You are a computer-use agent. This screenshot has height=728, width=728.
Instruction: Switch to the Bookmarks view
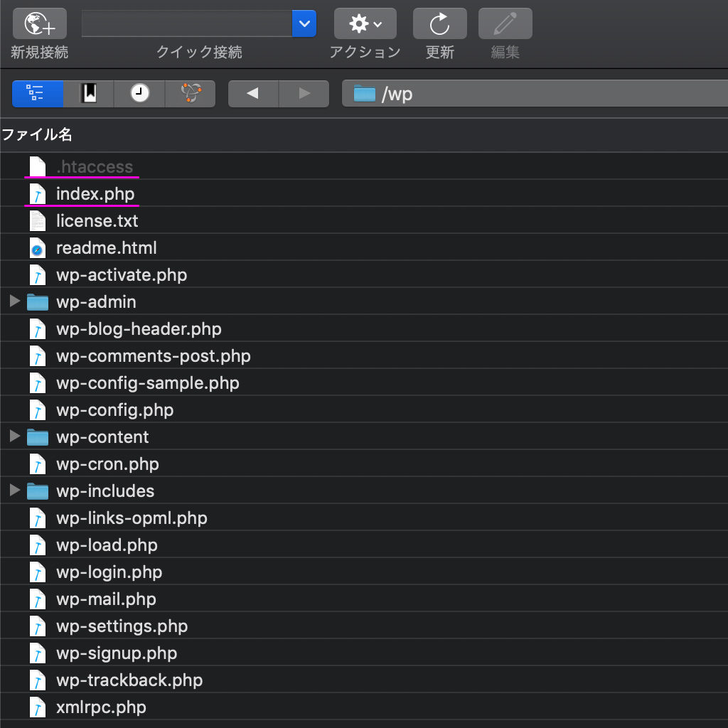tap(89, 94)
